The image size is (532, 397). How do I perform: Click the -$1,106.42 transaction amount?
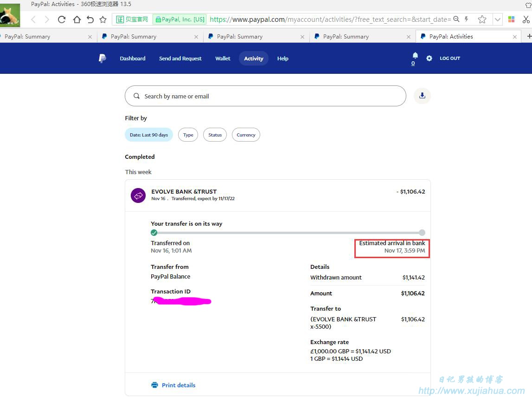click(410, 192)
